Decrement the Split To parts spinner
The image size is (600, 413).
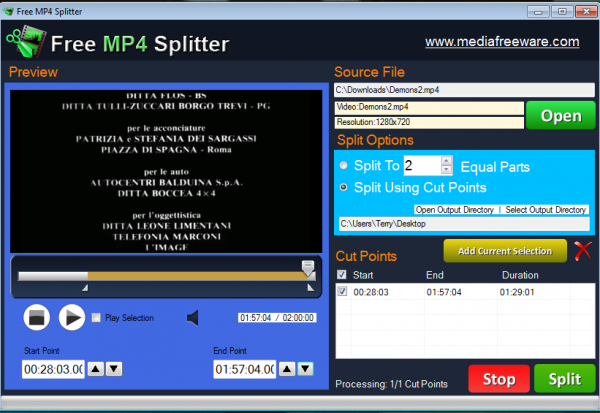coord(446,170)
